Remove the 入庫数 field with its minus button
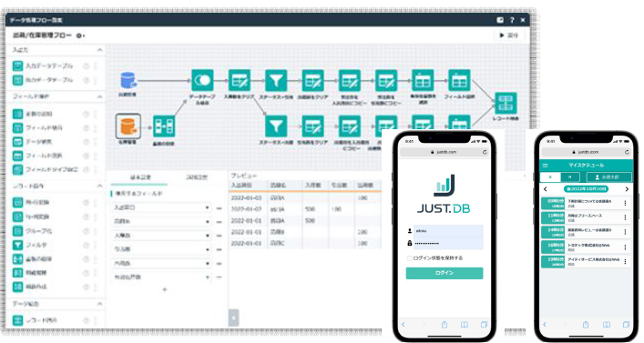The image size is (644, 343). 219,236
